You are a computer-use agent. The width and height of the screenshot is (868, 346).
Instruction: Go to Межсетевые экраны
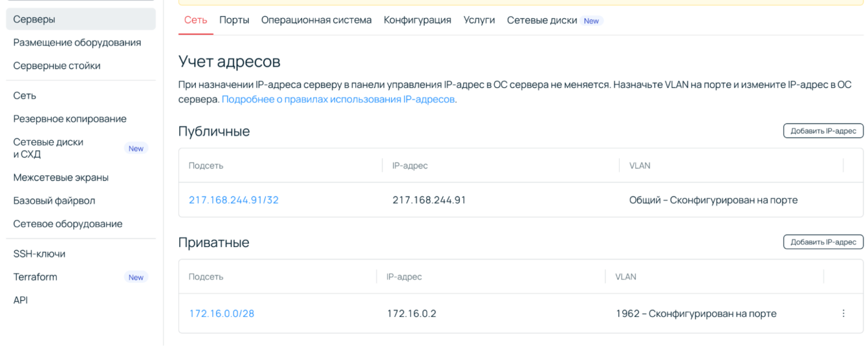(60, 177)
